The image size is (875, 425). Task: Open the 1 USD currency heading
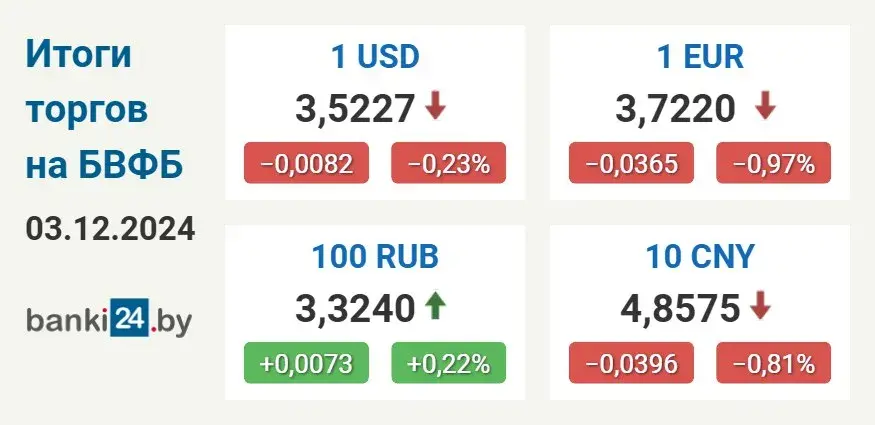(375, 56)
